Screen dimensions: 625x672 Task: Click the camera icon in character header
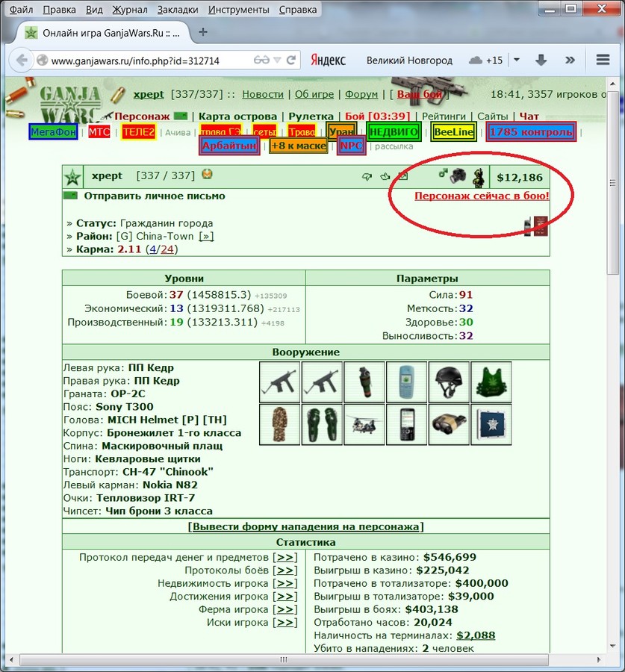[458, 175]
